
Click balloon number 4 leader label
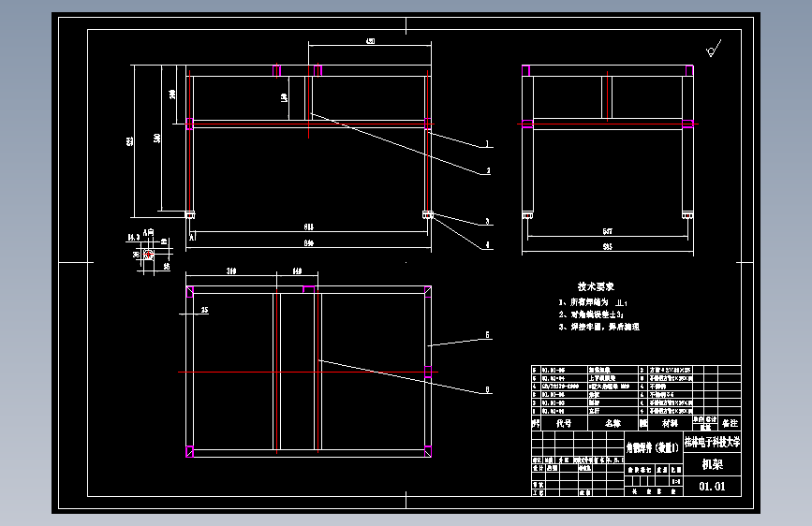[487, 245]
